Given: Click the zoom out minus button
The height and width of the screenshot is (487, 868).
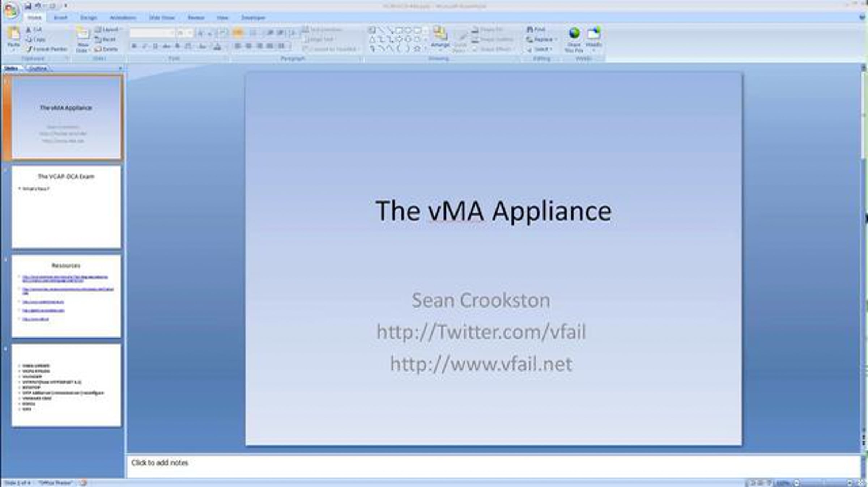Looking at the screenshot, I should tap(797, 483).
